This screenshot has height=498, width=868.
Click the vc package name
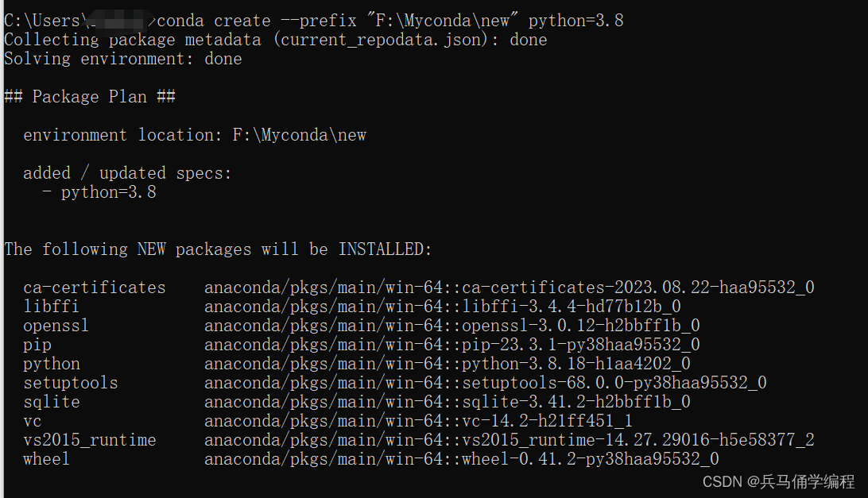(x=33, y=421)
